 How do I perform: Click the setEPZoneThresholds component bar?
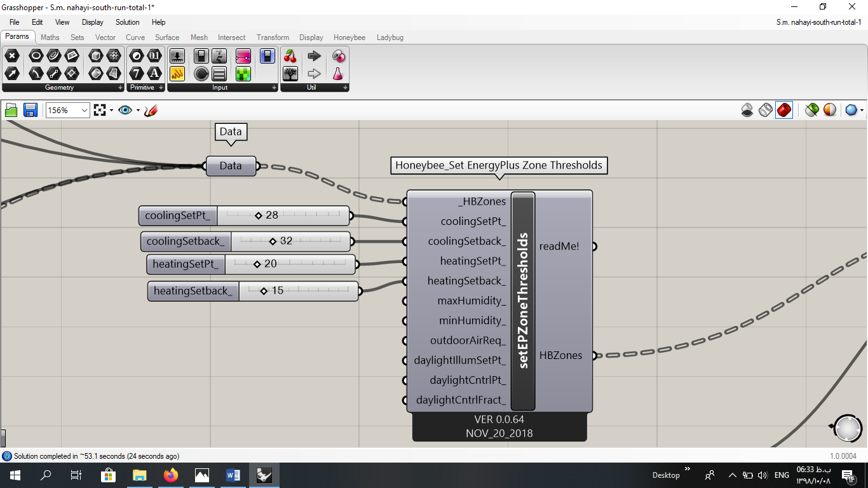pyautogui.click(x=524, y=301)
